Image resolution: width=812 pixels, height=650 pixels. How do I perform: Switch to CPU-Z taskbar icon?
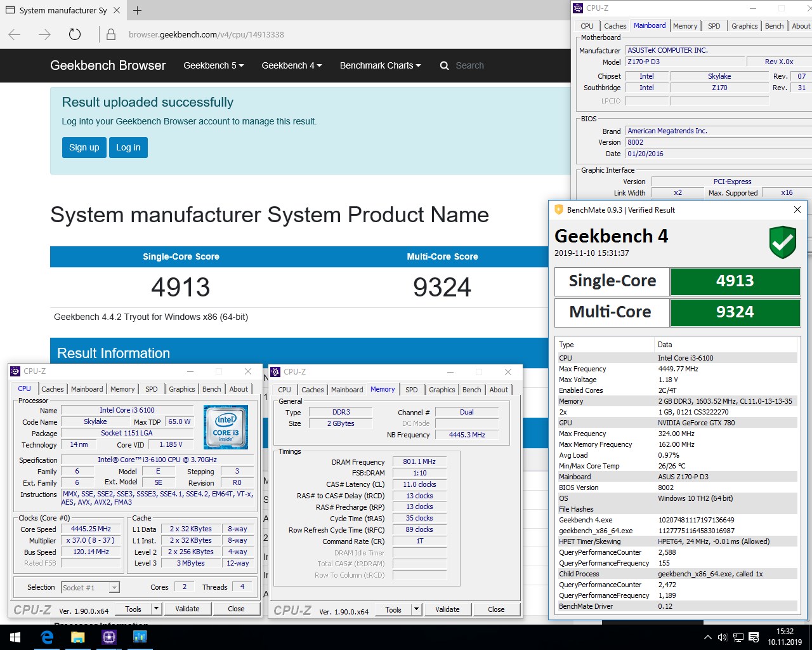[108, 637]
